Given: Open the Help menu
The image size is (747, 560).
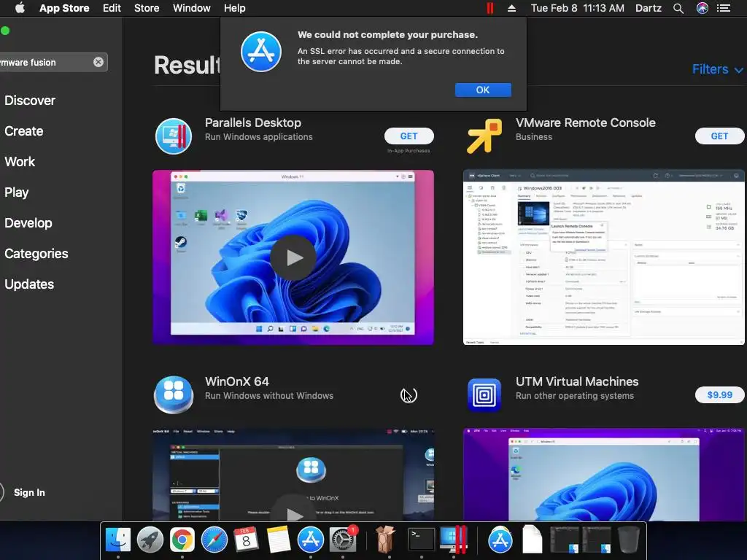Looking at the screenshot, I should click(235, 8).
